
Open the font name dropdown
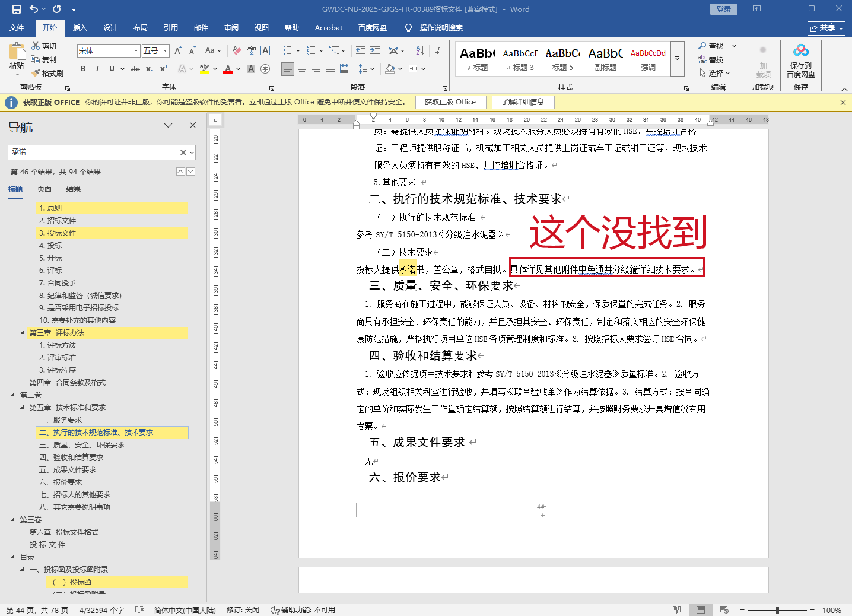(136, 51)
